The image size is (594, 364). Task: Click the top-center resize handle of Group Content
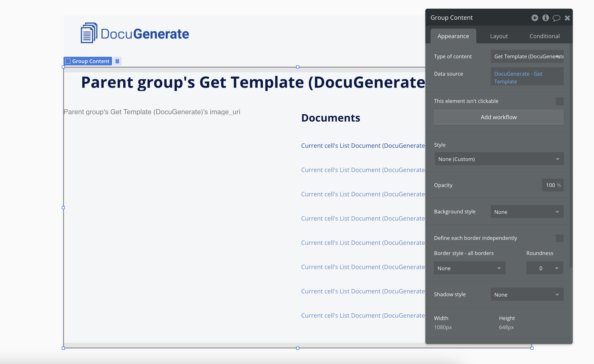297,67
